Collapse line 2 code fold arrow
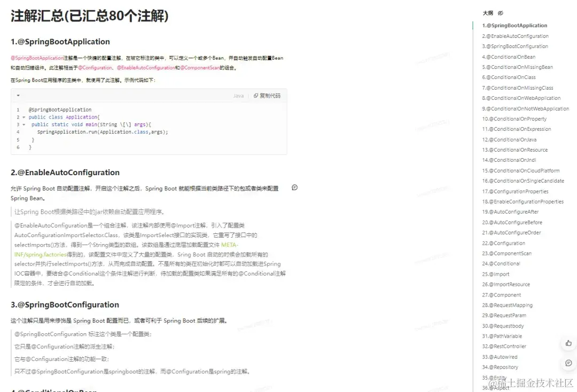Image resolution: width=577 pixels, height=392 pixels. tap(24, 117)
